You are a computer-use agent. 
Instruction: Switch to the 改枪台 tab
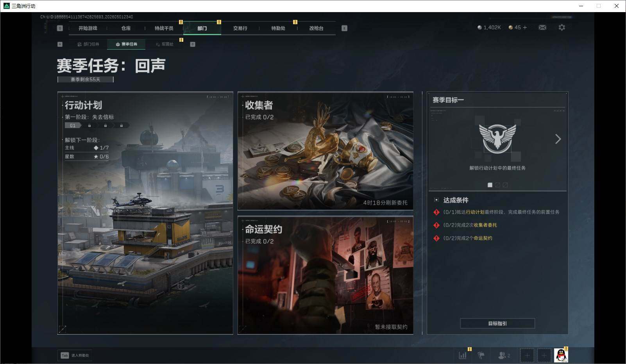click(316, 28)
